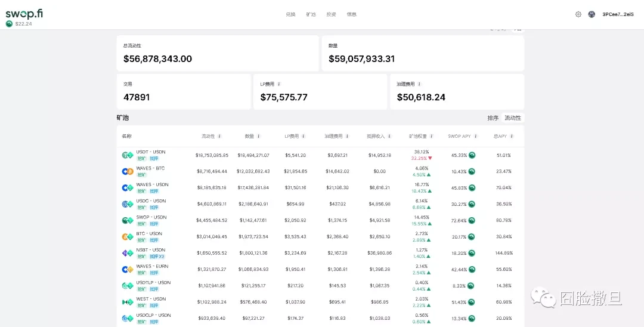Click the USDCLP - USDN pair token icon

[x=128, y=319]
